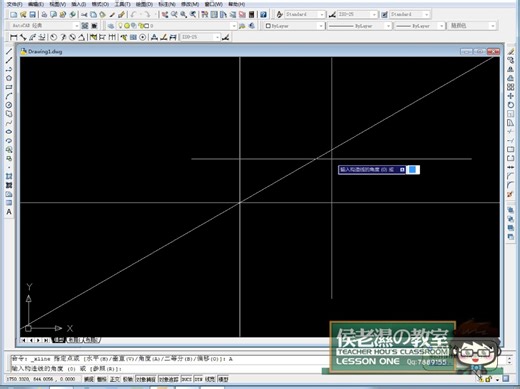Select the Circle draw tool

(x=9, y=105)
